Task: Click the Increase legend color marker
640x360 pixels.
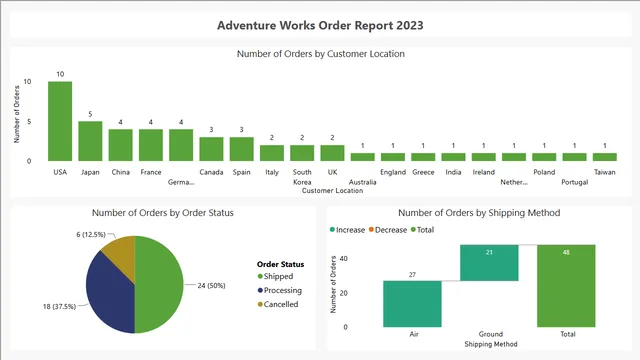Action: tap(332, 230)
